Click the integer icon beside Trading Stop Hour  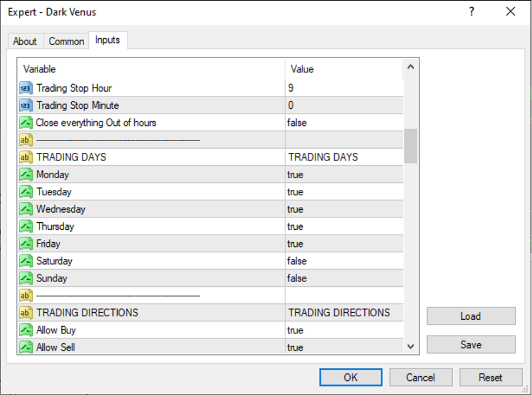26,88
